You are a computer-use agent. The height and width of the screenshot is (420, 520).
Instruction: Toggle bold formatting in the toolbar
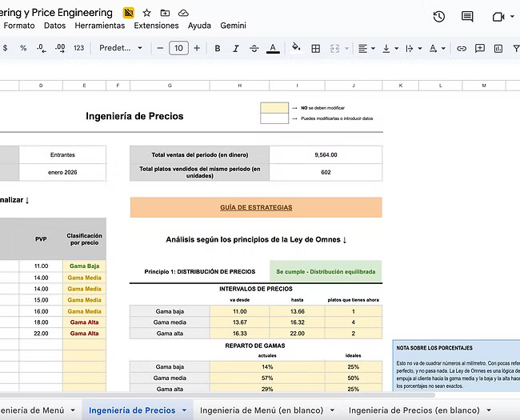tap(218, 48)
